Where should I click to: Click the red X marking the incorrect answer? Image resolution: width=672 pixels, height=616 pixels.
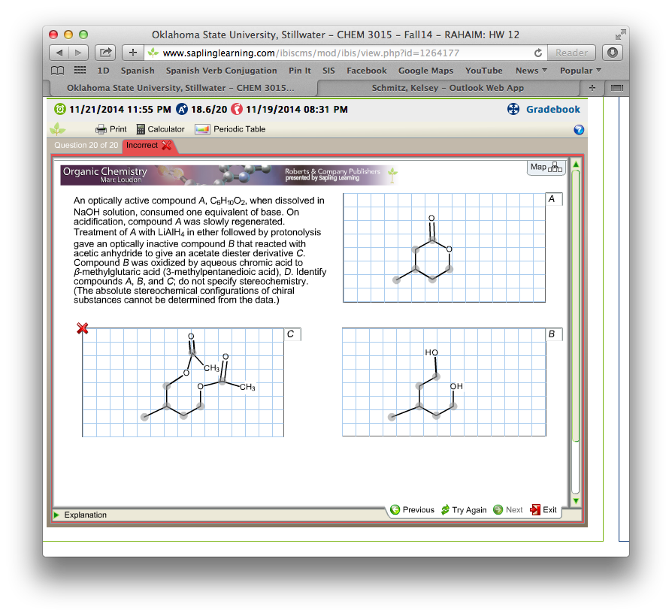(83, 328)
